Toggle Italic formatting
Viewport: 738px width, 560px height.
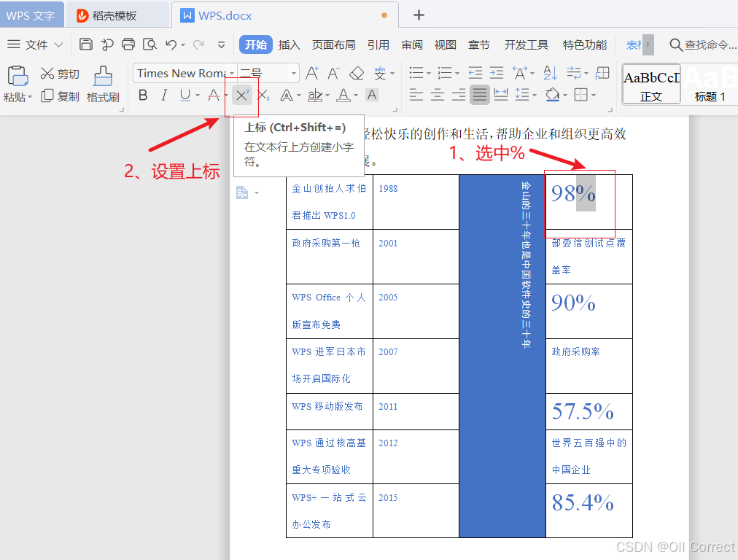point(164,96)
